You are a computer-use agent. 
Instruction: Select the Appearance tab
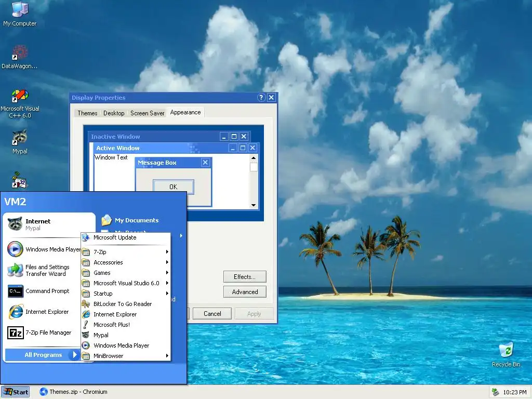coord(185,112)
